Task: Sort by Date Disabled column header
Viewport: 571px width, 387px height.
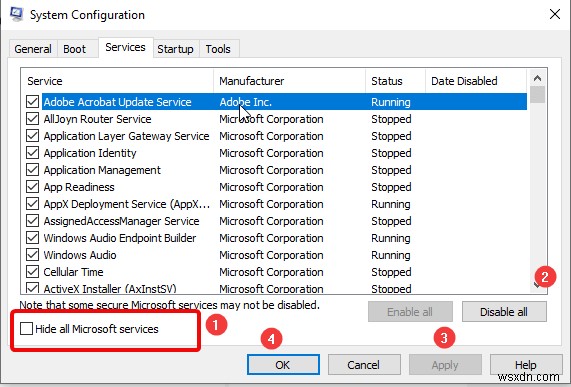Action: pos(476,81)
